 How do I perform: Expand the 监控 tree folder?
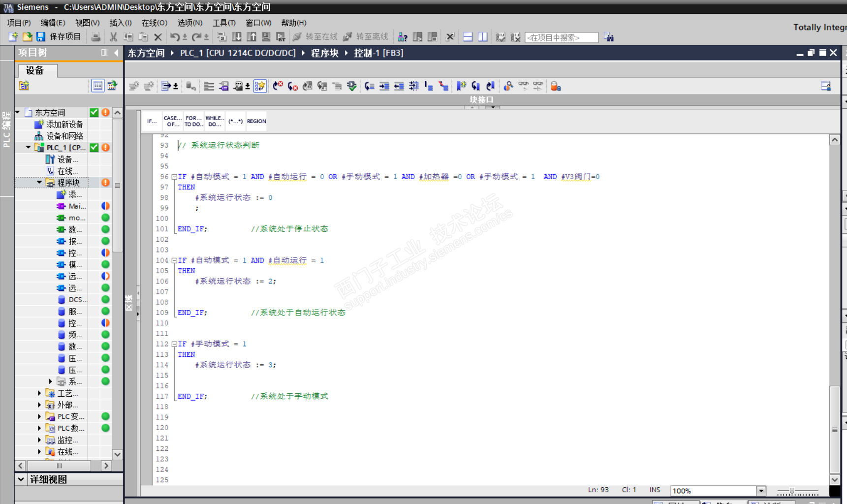click(x=39, y=440)
